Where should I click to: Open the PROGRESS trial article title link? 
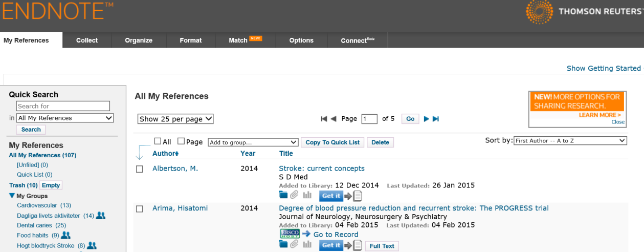point(414,208)
